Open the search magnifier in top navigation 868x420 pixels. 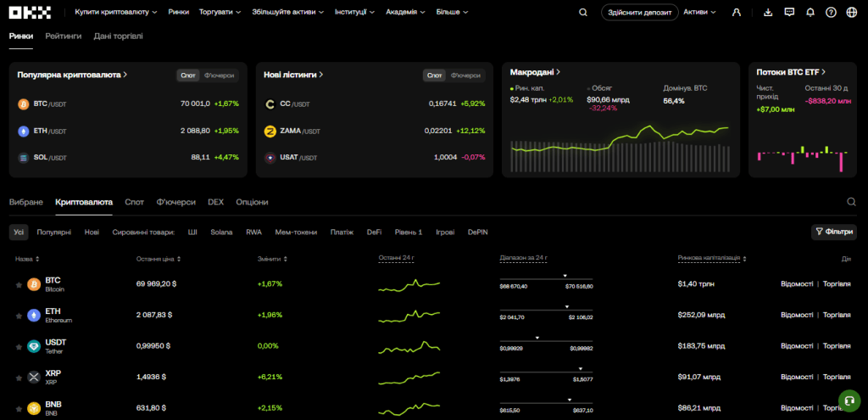pos(583,12)
